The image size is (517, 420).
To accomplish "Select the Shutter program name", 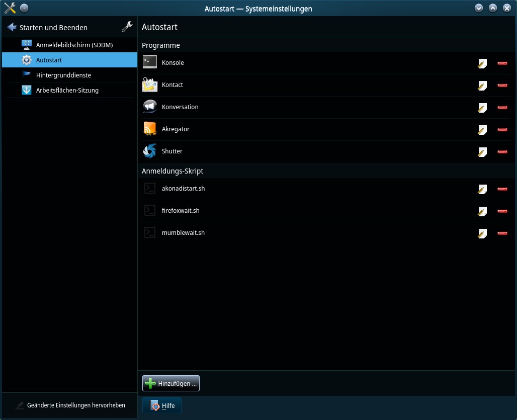I will coord(172,151).
